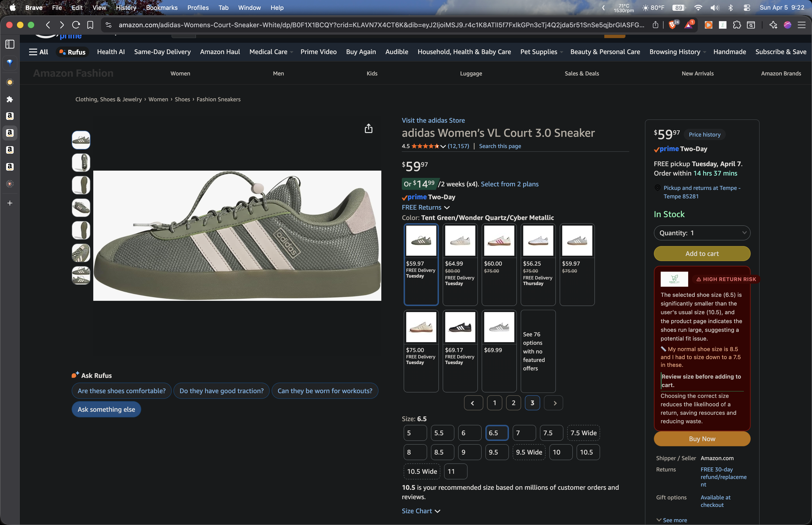Visit the adidas Store link
Viewport: 812px width, 525px height.
pyautogui.click(x=433, y=120)
